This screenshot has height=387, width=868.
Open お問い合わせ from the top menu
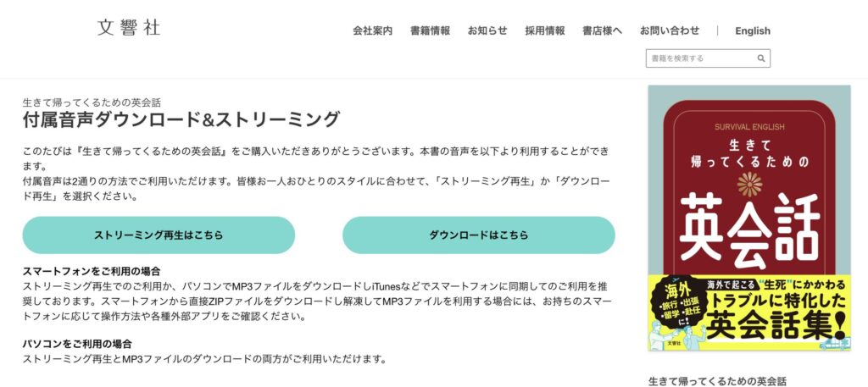click(x=670, y=31)
